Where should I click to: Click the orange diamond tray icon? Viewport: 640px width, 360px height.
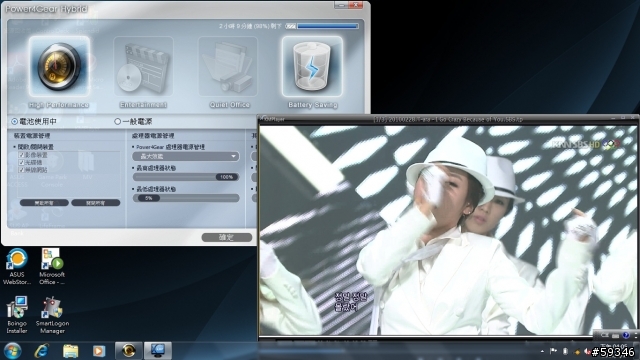(x=577, y=351)
